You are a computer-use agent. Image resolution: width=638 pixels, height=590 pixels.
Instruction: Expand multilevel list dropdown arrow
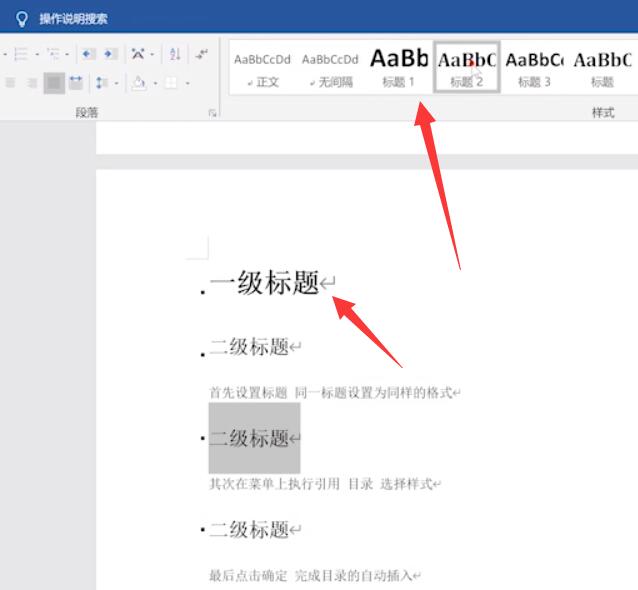pyautogui.click(x=67, y=54)
